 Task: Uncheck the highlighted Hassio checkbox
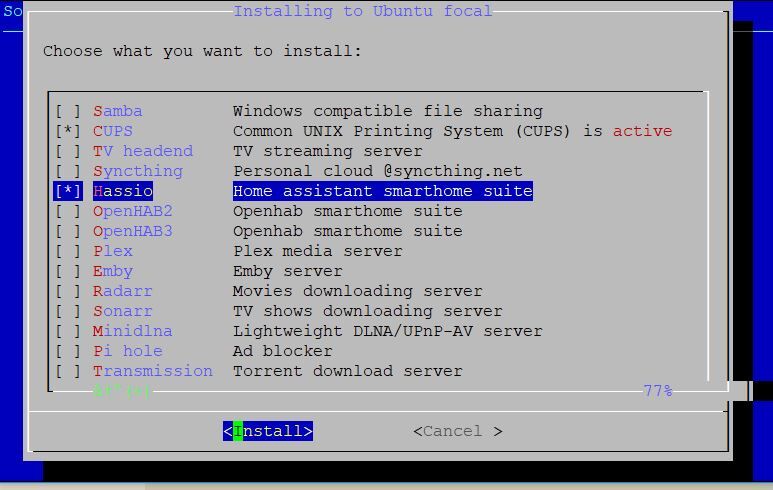[68, 191]
